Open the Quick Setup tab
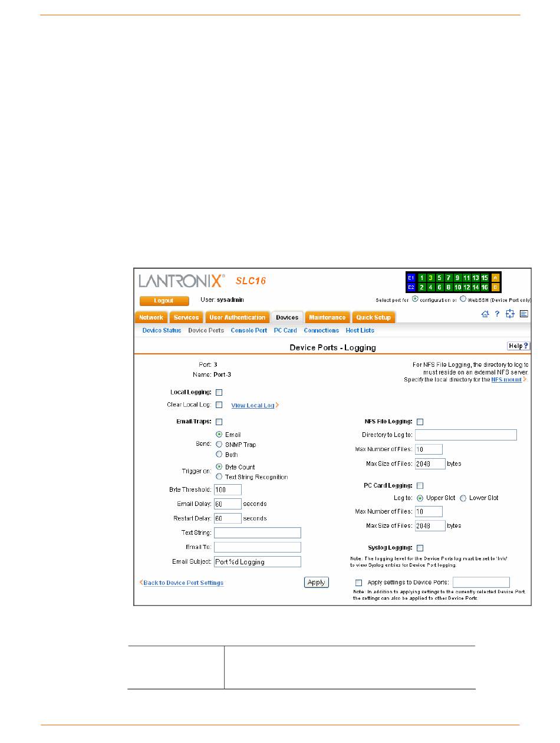This screenshot has height=743, width=560. point(373,317)
